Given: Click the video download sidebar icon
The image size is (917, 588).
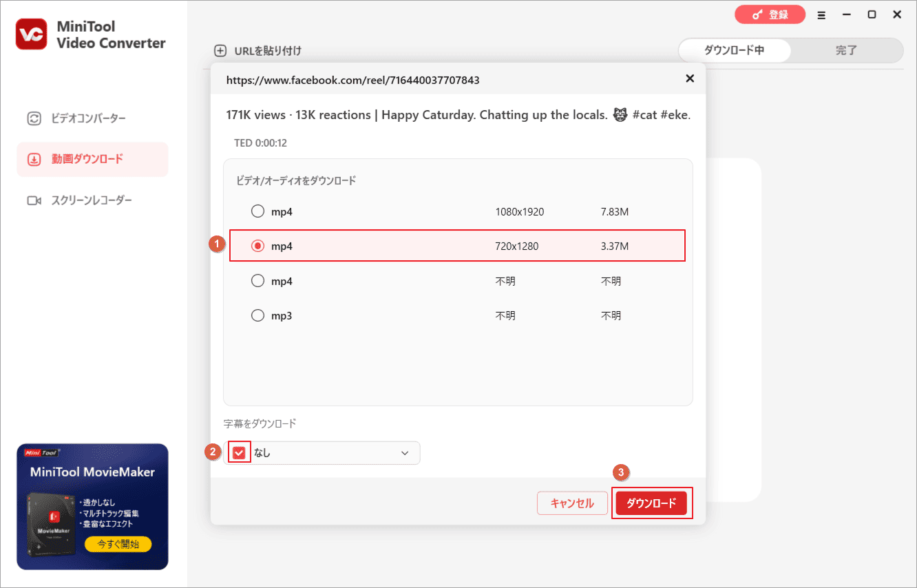Looking at the screenshot, I should (x=34, y=159).
